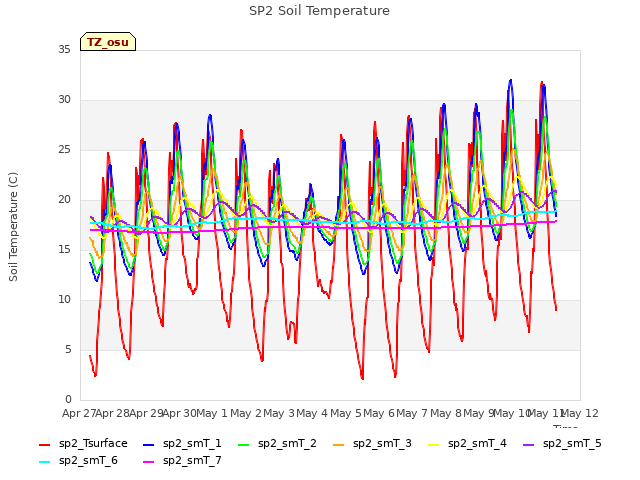Click the cyan sp2_smT_6 legend color marker

(x=44, y=462)
